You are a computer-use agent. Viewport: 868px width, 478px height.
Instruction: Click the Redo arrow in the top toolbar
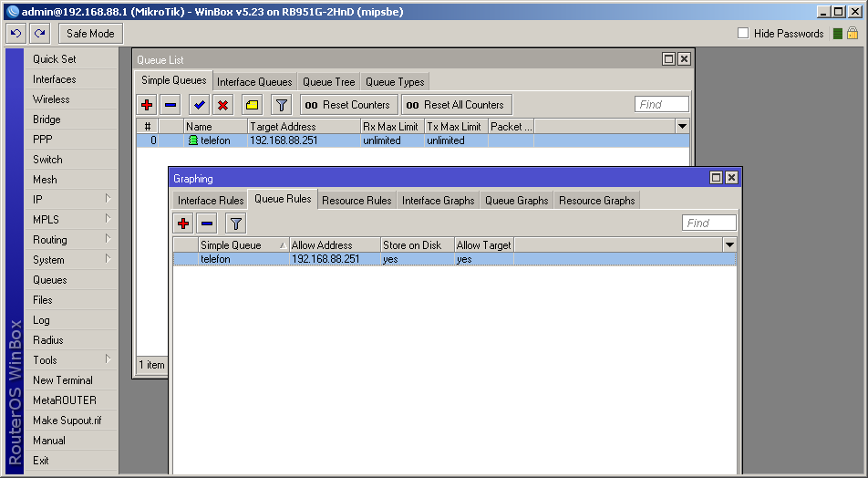point(40,33)
